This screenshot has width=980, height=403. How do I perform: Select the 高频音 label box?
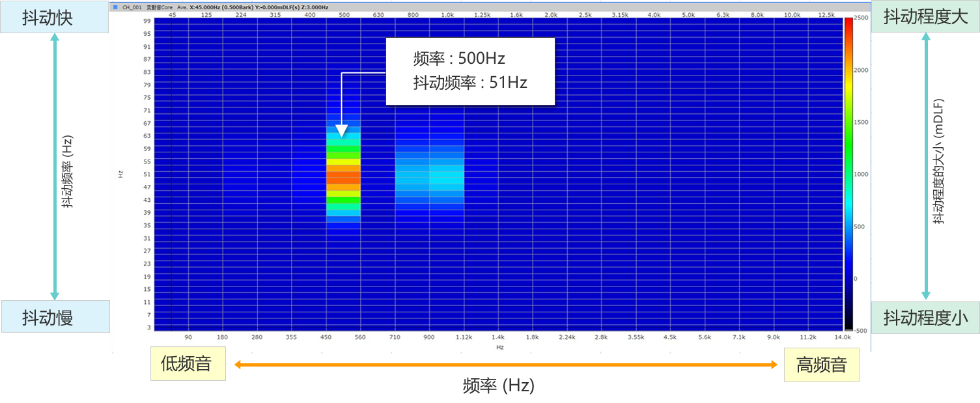[822, 365]
